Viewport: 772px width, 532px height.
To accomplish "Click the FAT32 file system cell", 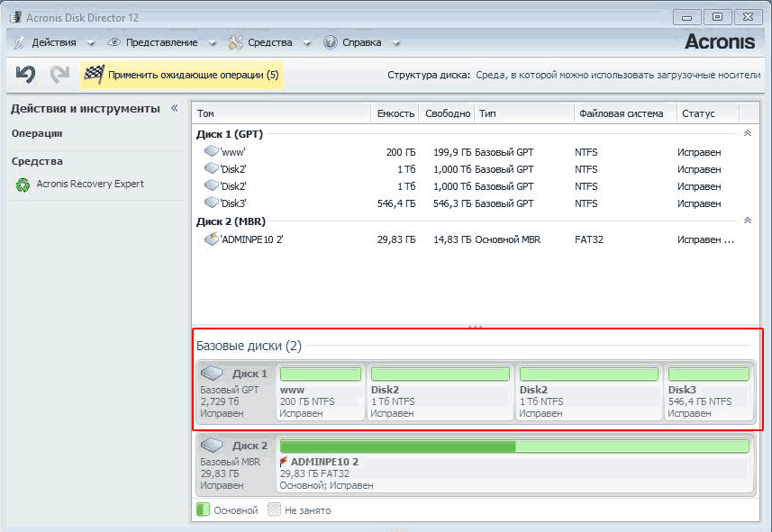I will (589, 239).
